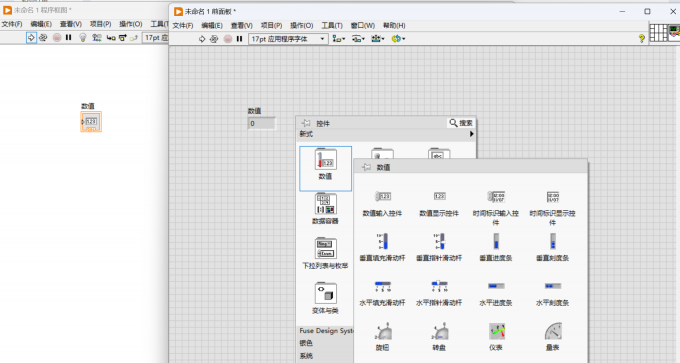Click the Step Out icon
The height and width of the screenshot is (363, 680).
(134, 38)
